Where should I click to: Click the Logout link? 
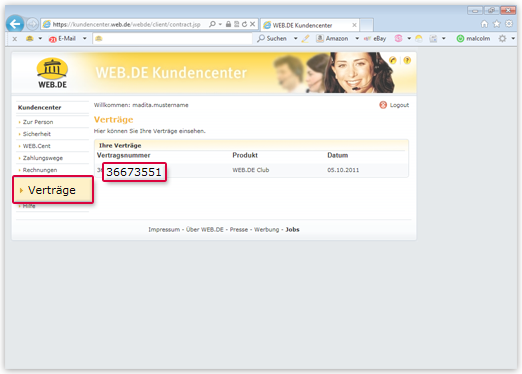394,105
